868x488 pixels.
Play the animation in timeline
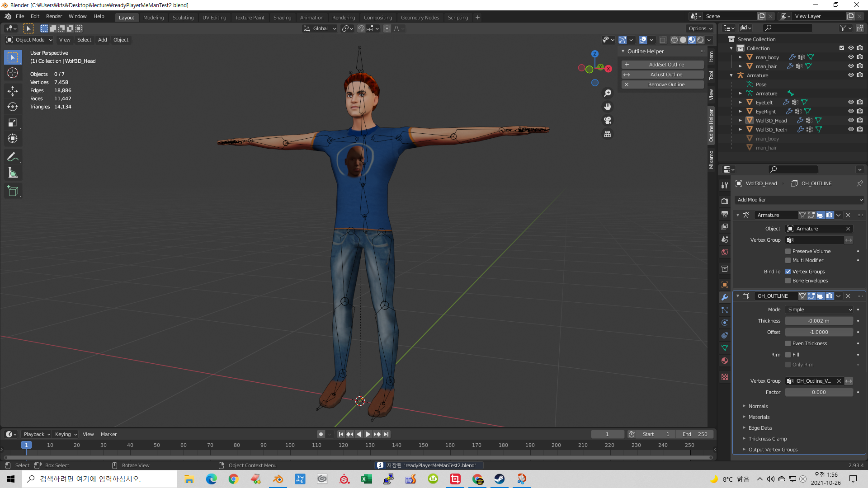click(368, 434)
